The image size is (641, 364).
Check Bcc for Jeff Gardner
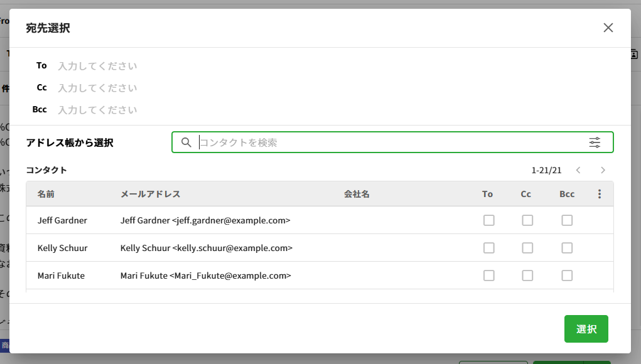click(x=567, y=220)
